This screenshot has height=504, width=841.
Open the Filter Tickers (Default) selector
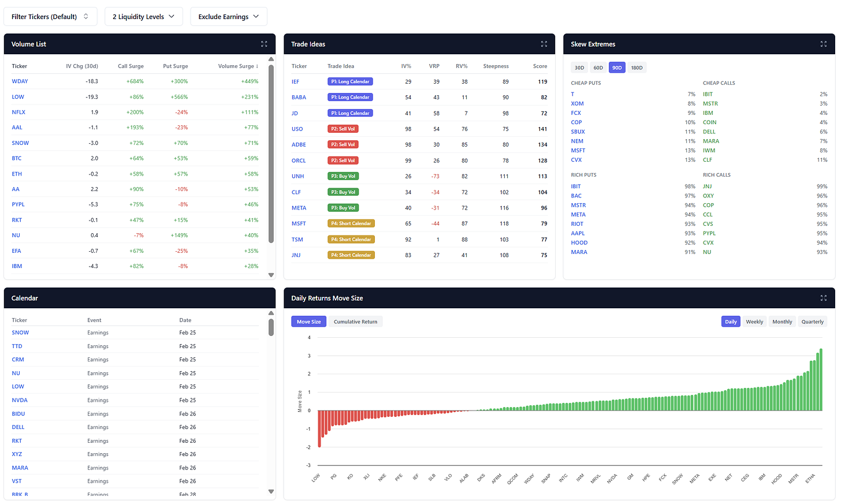(50, 17)
